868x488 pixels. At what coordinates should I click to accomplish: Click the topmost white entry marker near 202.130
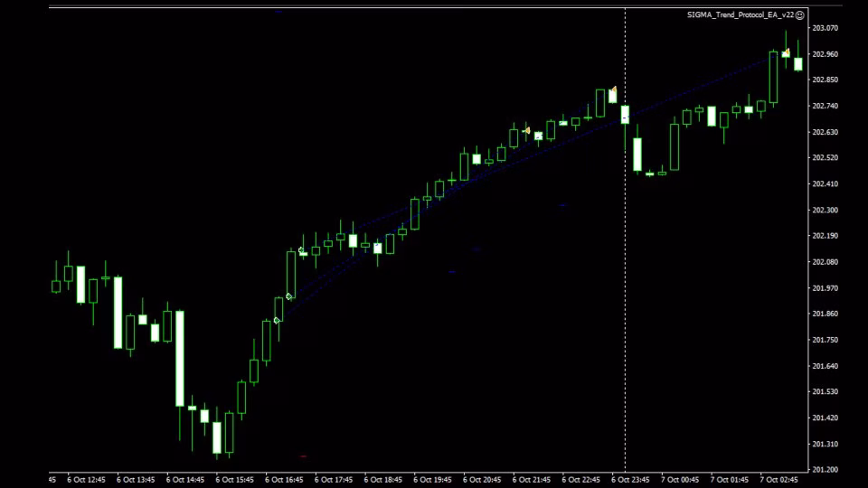301,250
